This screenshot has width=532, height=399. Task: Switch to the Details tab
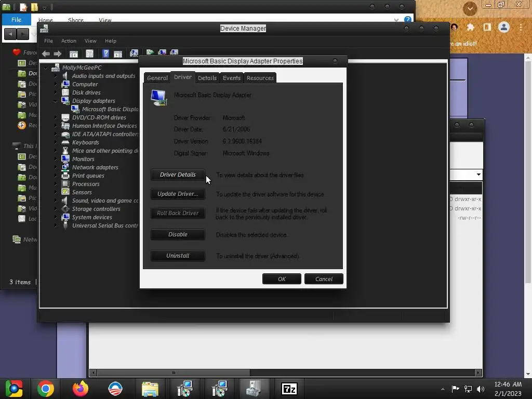207,78
